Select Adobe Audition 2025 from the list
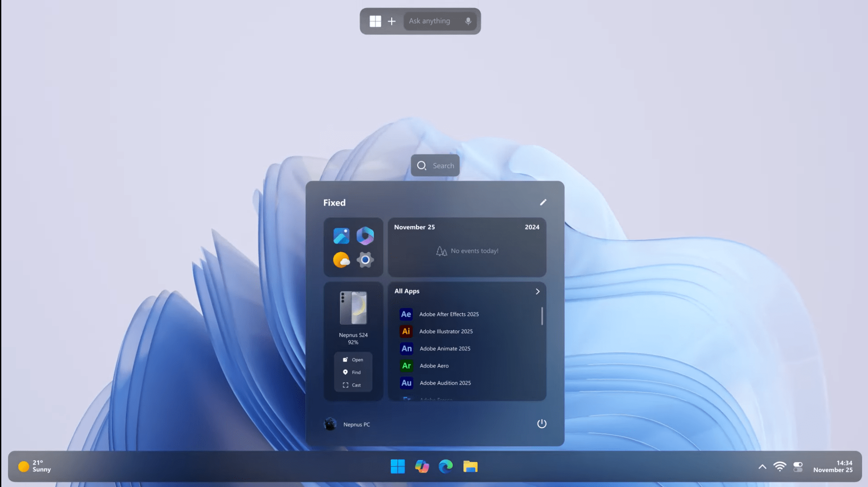Screen dimensions: 868x487 point(445,383)
